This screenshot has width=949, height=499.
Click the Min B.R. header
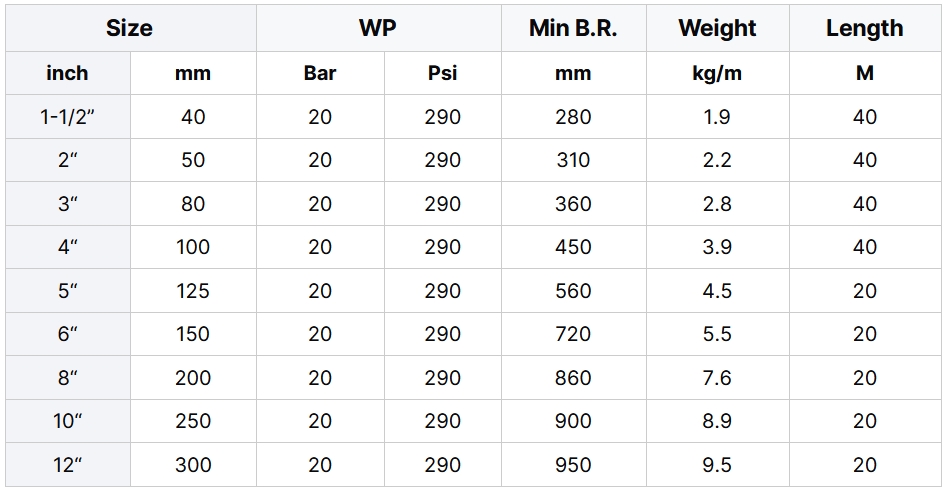[x=574, y=28]
